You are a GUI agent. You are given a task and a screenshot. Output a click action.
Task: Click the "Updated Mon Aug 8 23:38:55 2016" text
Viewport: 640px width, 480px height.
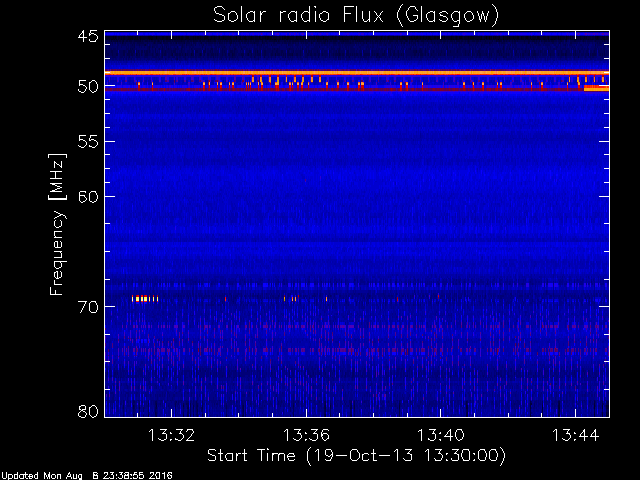coord(86,476)
